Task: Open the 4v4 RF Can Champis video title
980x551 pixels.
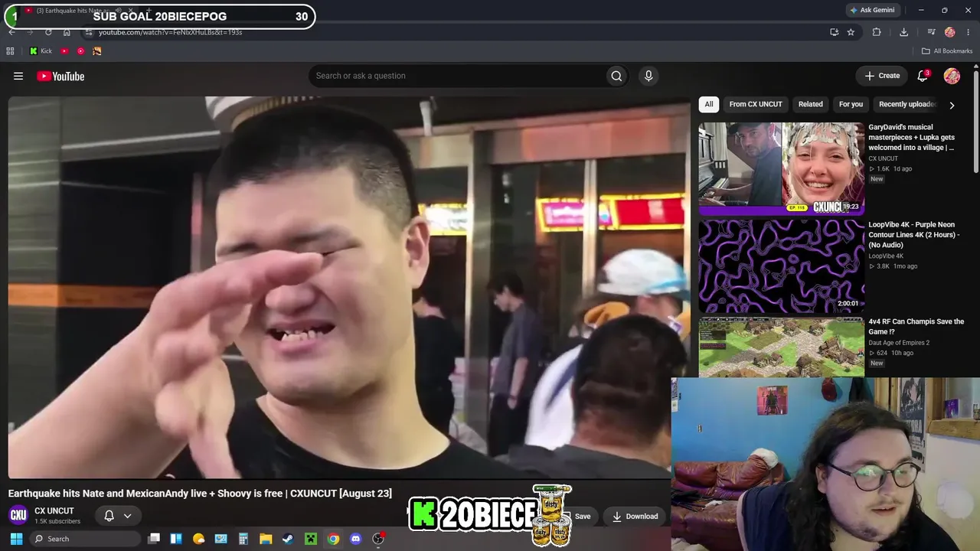Action: (916, 327)
